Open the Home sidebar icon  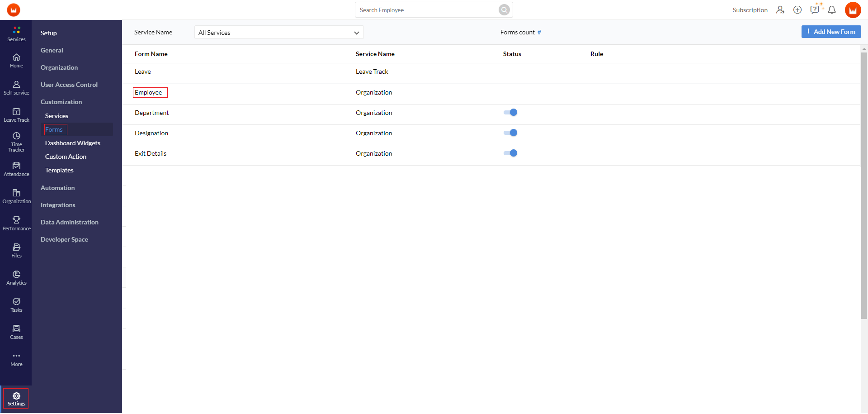pyautogui.click(x=16, y=60)
